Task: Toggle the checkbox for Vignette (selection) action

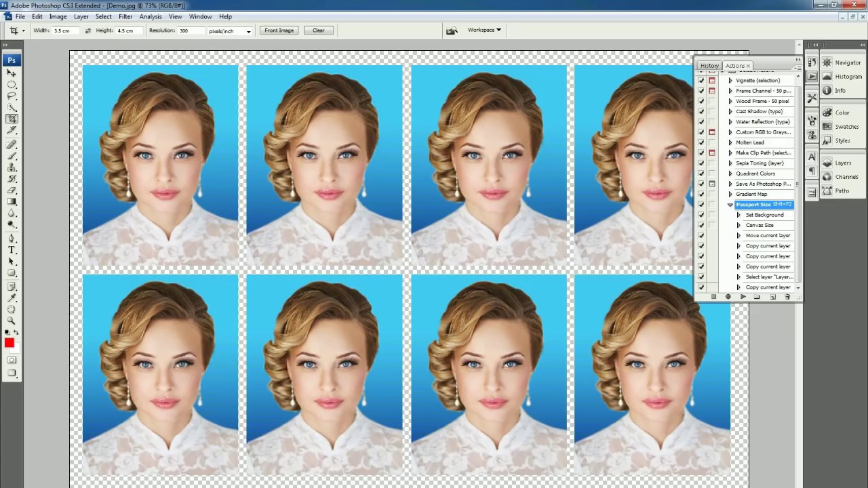Action: [701, 81]
